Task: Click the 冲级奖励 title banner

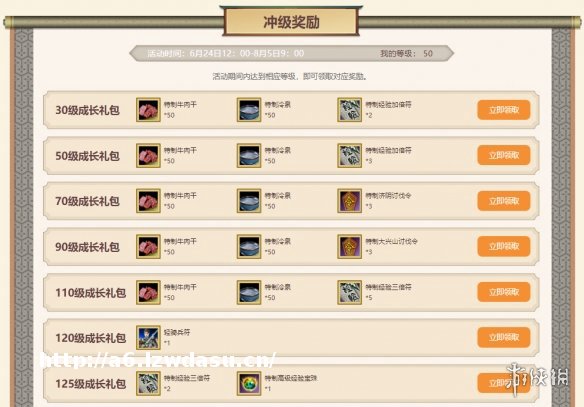Action: pos(291,22)
